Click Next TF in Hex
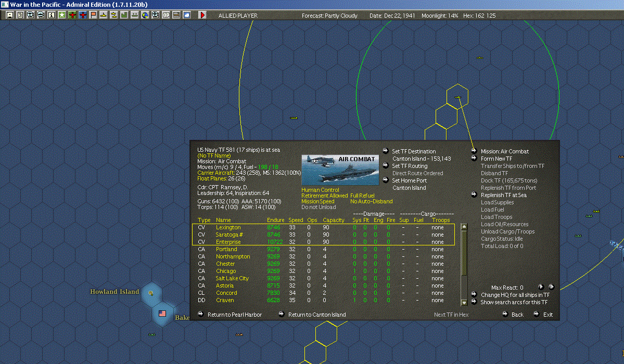This screenshot has width=624, height=364. (451, 315)
